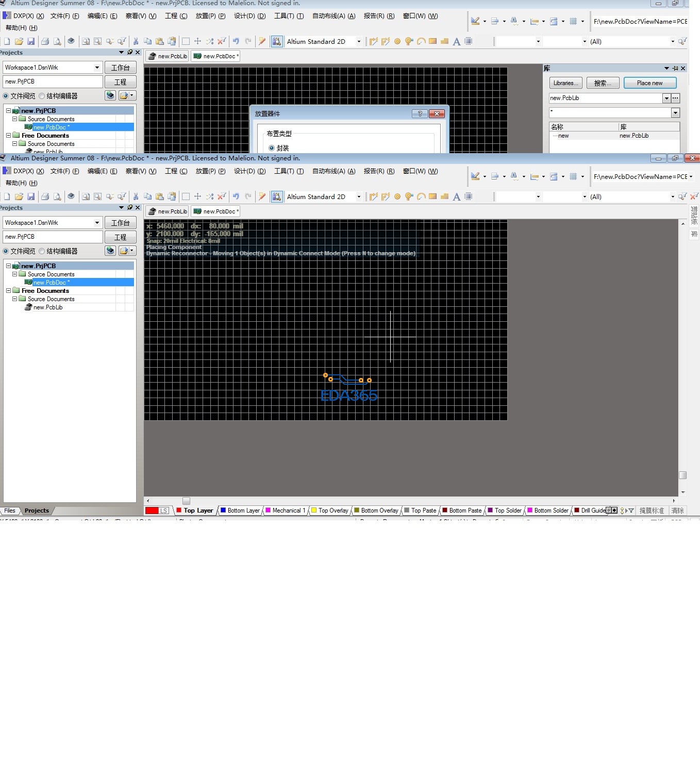
Task: Open the 文件(F) menu in the front window
Action: (65, 171)
